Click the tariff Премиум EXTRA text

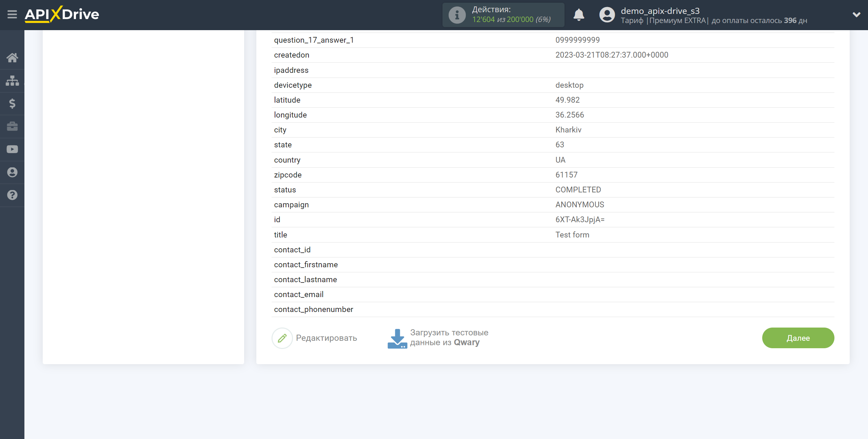[x=677, y=21]
